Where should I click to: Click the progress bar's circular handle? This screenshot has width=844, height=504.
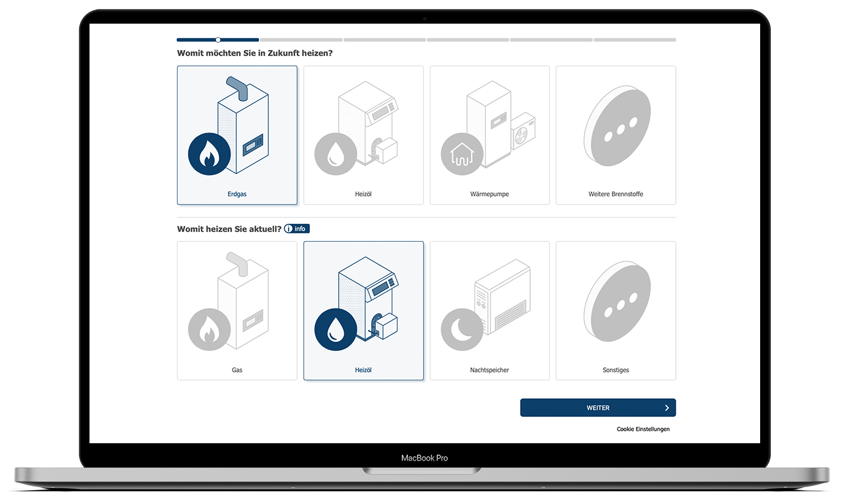218,40
